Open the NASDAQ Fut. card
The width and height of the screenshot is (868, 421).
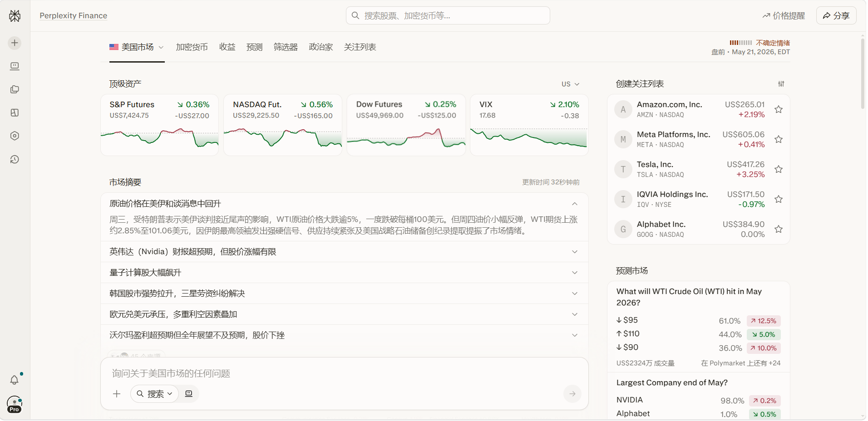click(x=283, y=125)
